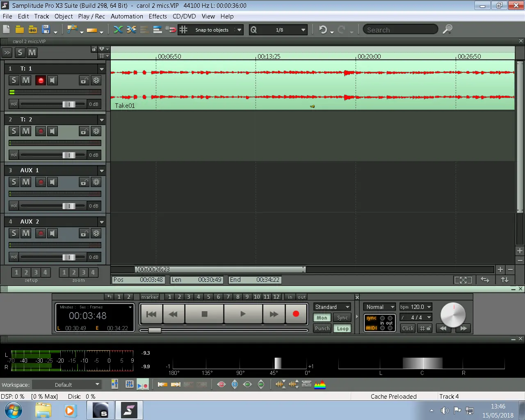Mute track 2 with M button
Viewport: 525px width, 420px height.
(x=26, y=131)
